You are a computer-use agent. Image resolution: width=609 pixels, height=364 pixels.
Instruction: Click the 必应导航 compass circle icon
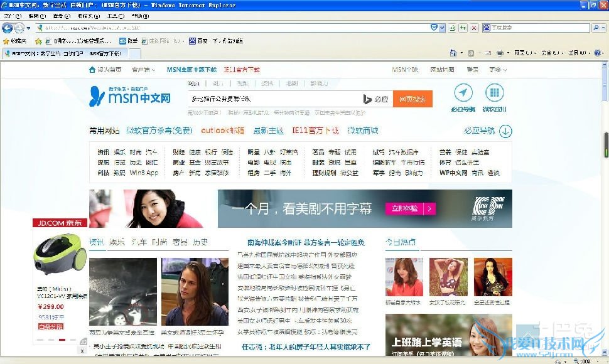coord(463,93)
